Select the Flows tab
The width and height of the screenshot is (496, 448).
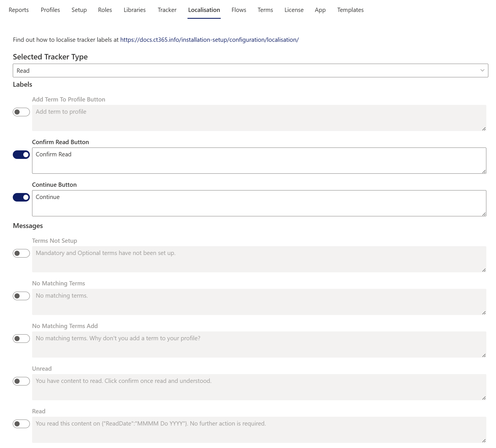239,10
